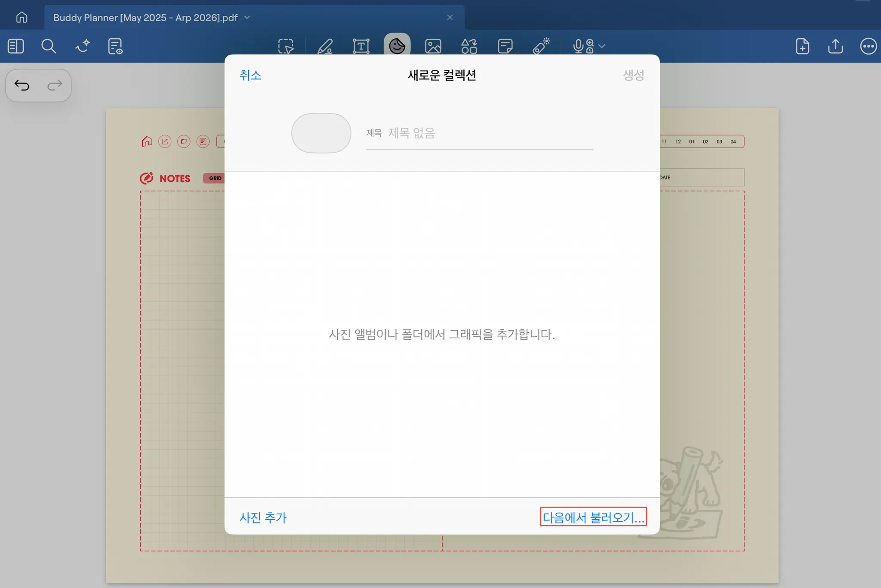Select the lasso selection tool
This screenshot has height=588, width=881.
point(286,46)
